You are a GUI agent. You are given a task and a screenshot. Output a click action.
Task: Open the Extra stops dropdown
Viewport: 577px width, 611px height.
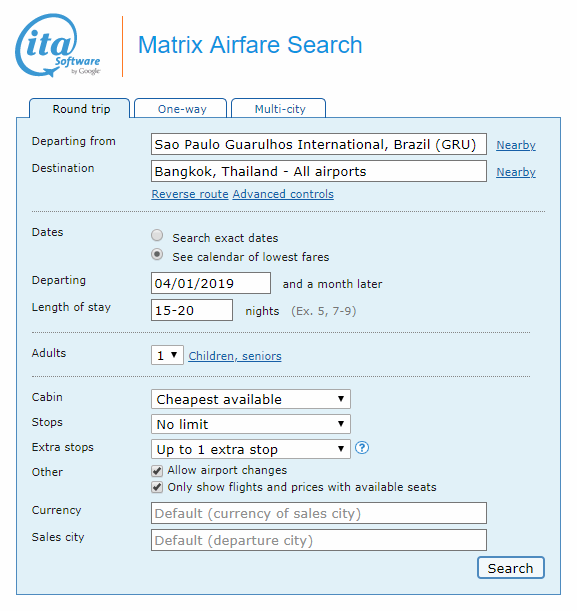click(251, 449)
